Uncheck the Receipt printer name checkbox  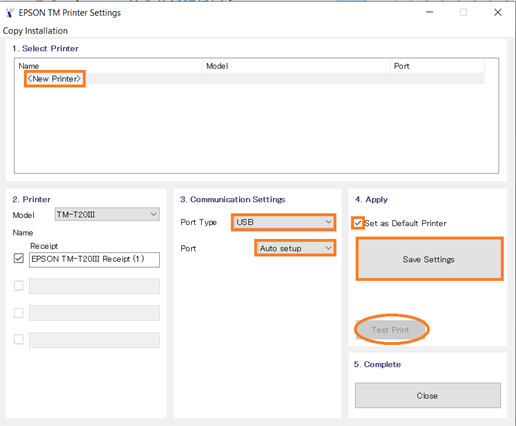(x=19, y=258)
